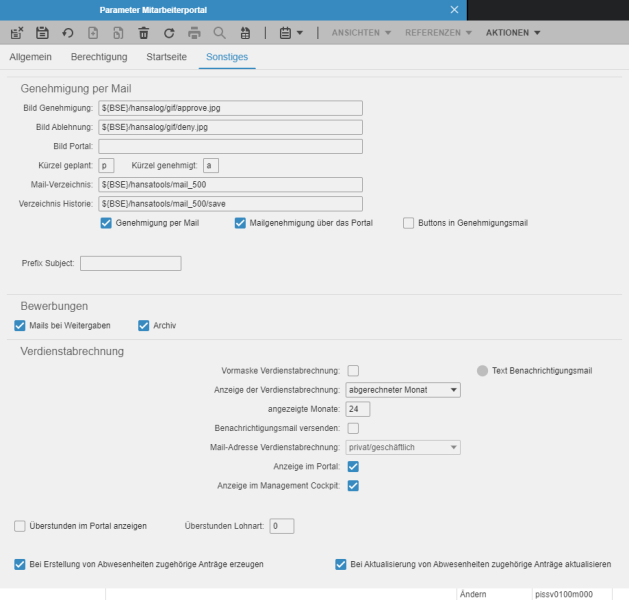Image resolution: width=629 pixels, height=600 pixels.
Task: Switch to the Allgemein tab
Action: click(x=30, y=57)
